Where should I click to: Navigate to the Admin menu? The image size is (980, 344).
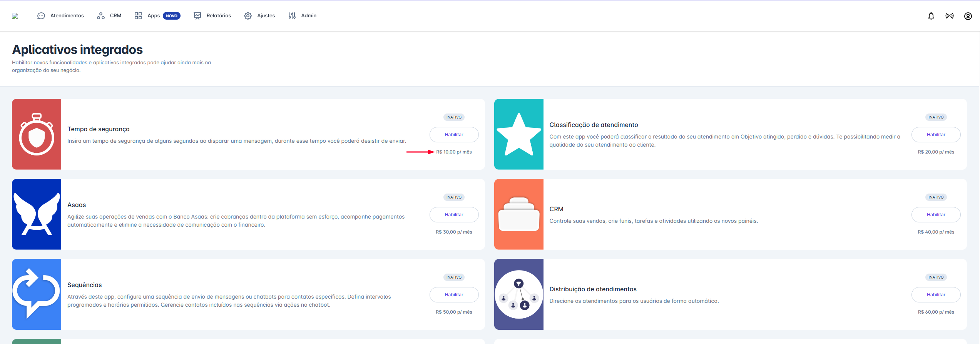pyautogui.click(x=303, y=16)
